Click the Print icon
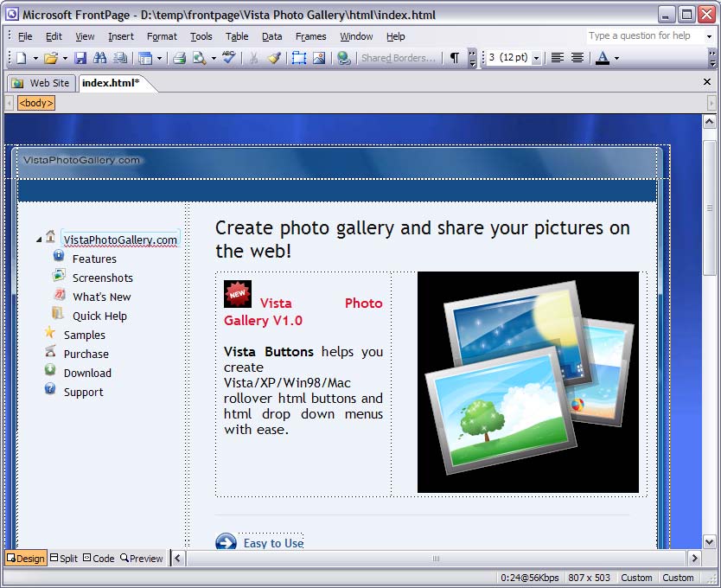 [179, 58]
